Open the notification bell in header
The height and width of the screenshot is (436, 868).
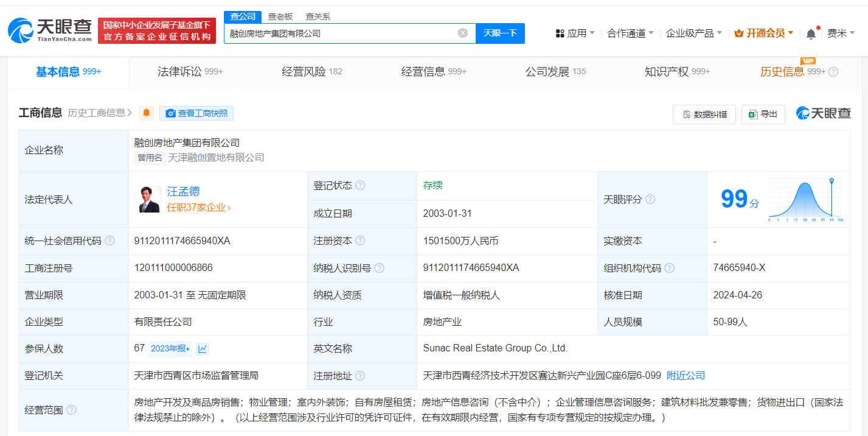click(811, 33)
